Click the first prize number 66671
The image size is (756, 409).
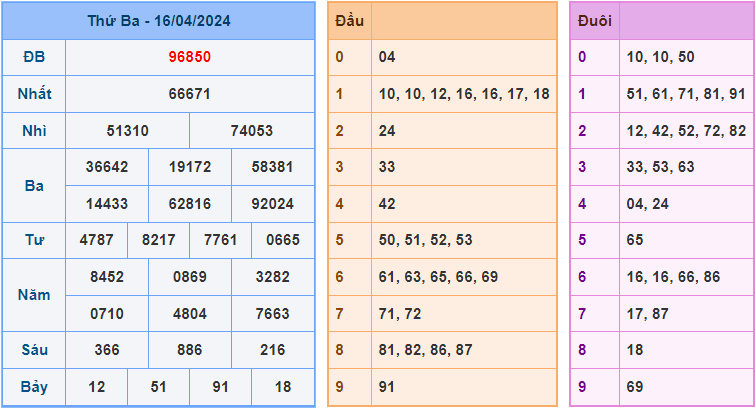[x=189, y=94]
